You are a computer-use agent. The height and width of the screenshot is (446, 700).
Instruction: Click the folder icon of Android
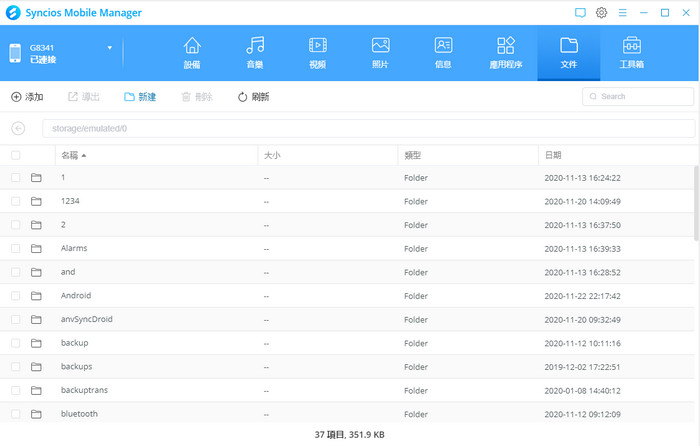[36, 296]
